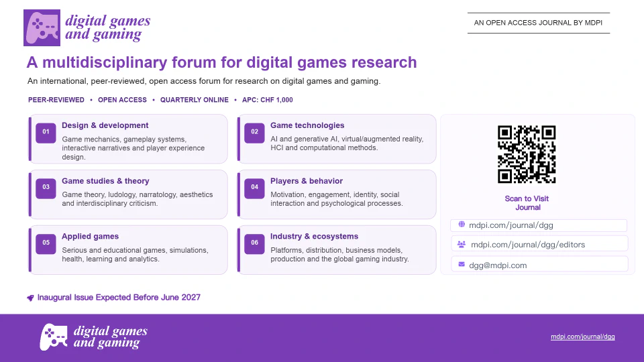
Task: Click the international peer-reviewed forum subtitle sentence
Action: [204, 81]
